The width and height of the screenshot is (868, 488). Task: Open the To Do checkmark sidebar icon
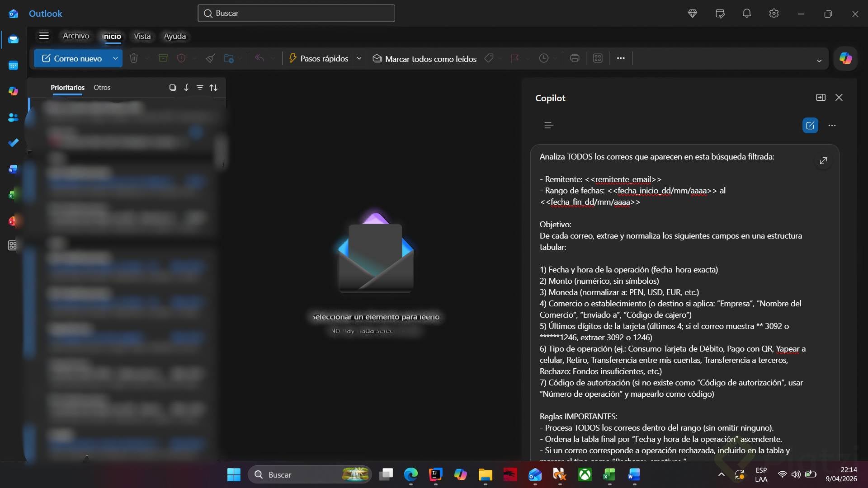[x=13, y=143]
